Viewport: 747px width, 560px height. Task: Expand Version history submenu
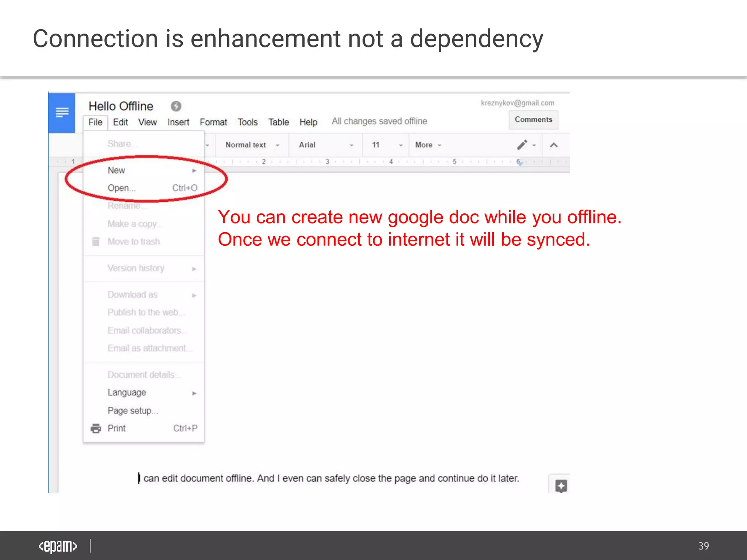coord(144,268)
